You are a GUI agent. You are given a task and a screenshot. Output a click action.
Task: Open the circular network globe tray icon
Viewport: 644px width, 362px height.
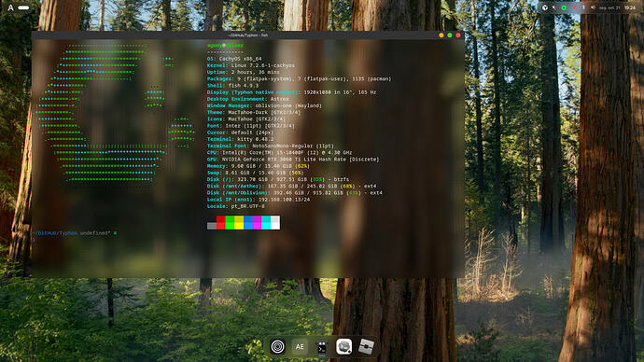[x=545, y=7]
